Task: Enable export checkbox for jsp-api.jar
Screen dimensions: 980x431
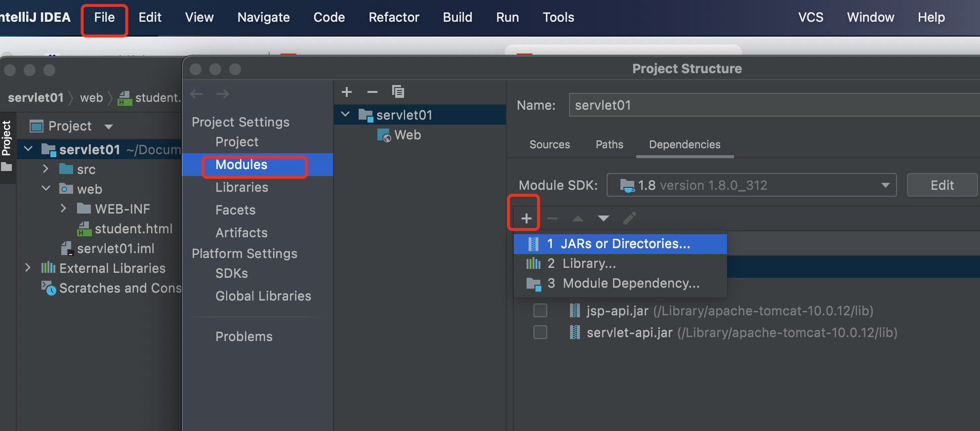Action: coord(540,310)
